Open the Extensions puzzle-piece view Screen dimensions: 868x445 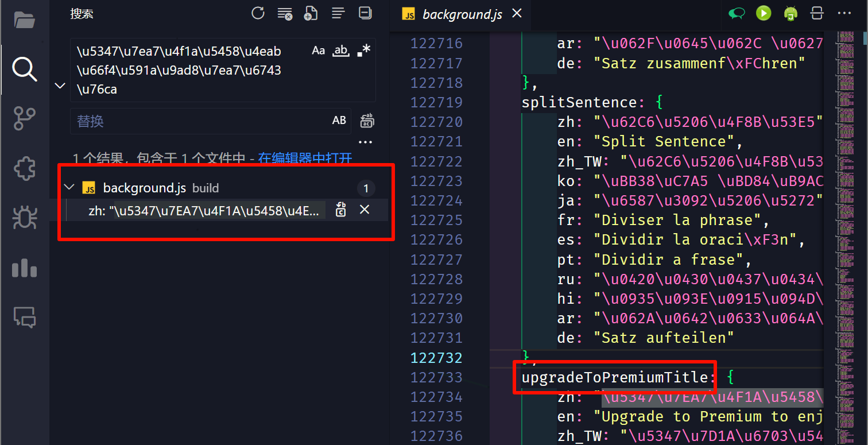(x=25, y=169)
